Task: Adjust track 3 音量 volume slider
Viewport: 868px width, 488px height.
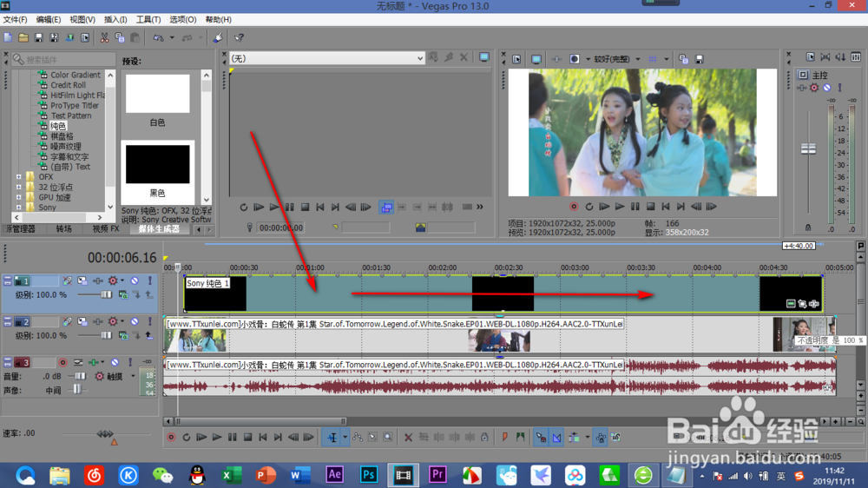Action: pyautogui.click(x=80, y=376)
